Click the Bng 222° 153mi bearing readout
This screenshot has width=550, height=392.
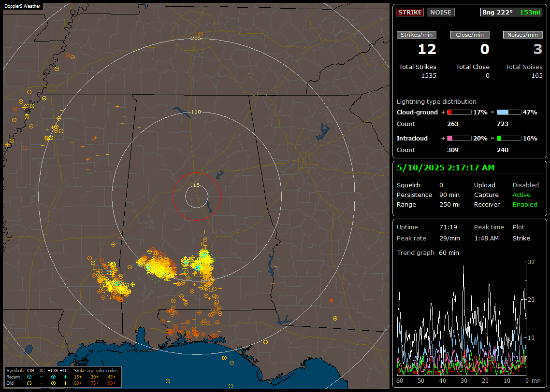click(x=511, y=12)
